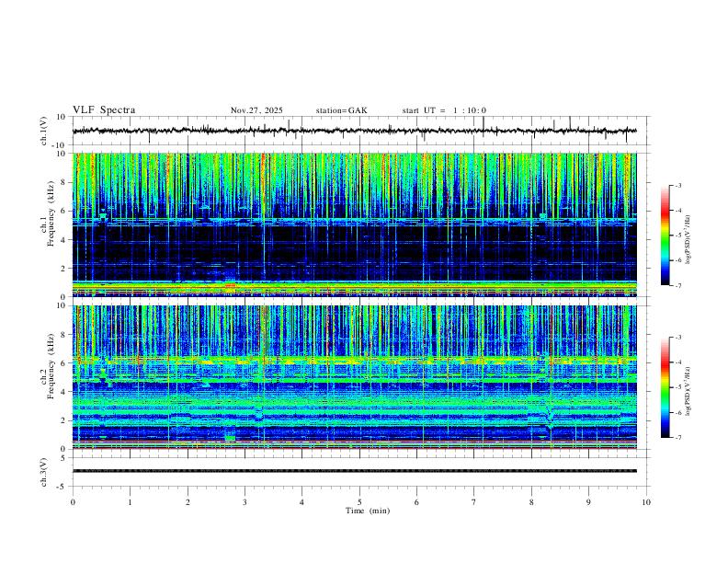Click the ch.2 colorbar "log(PSD)(V²/Hz)" label

688,391
